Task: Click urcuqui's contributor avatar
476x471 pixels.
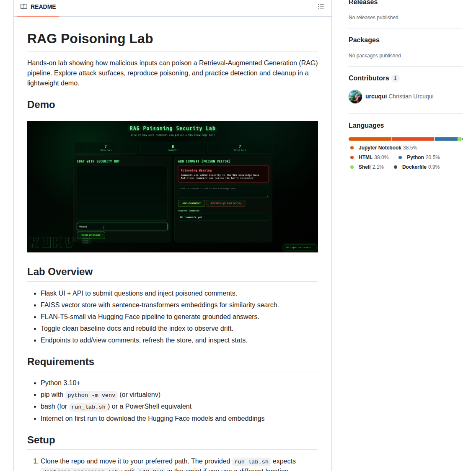Action: [x=355, y=96]
